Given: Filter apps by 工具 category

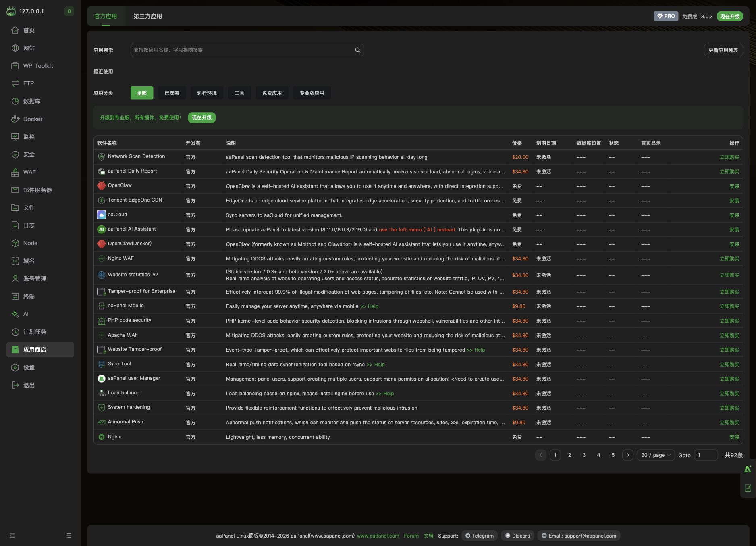Looking at the screenshot, I should coord(239,93).
